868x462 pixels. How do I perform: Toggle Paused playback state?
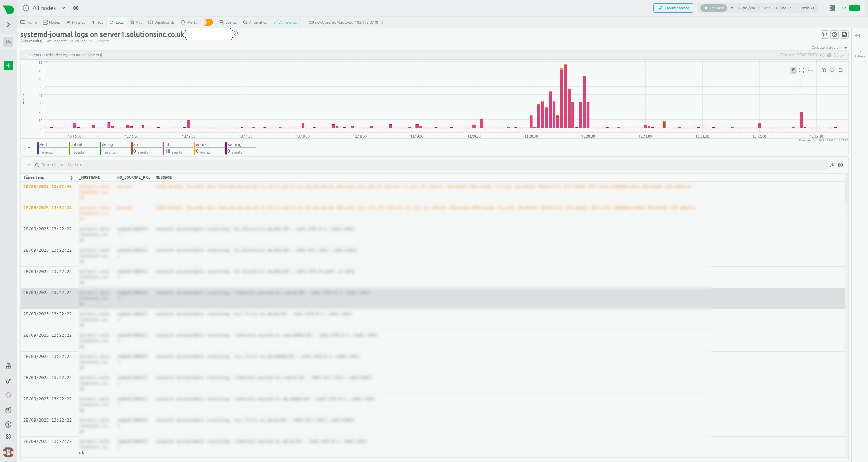pyautogui.click(x=713, y=8)
